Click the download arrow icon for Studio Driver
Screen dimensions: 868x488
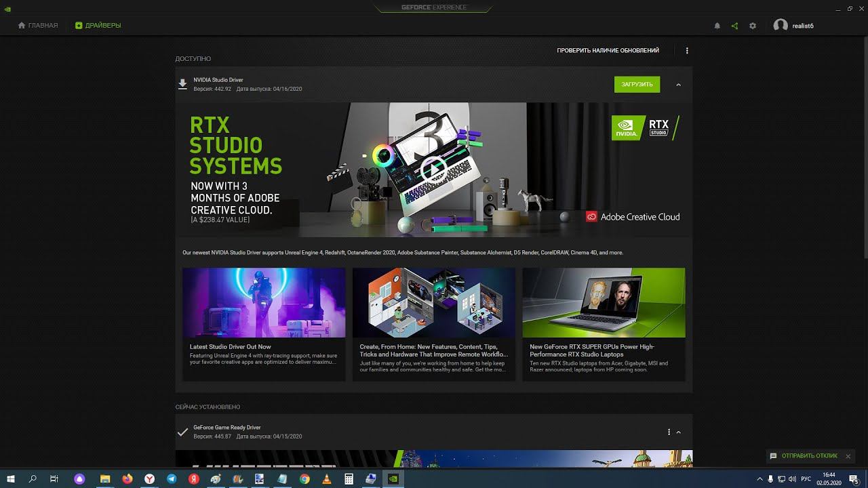coord(182,84)
